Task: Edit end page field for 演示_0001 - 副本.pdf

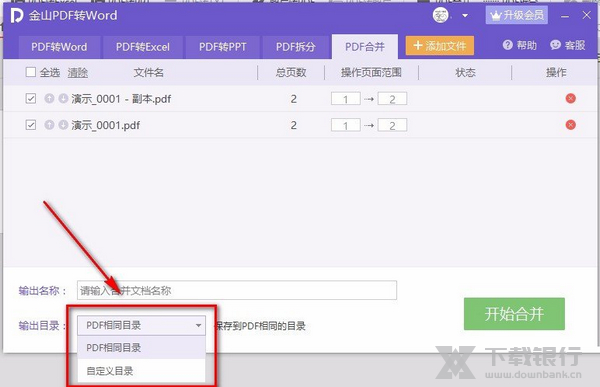Action: 392,99
